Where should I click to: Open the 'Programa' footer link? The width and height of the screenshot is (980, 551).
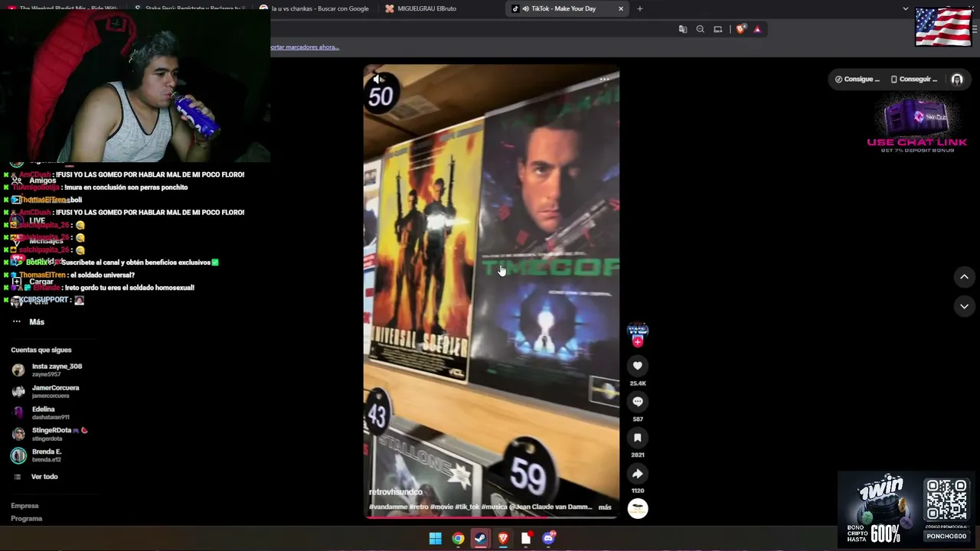26,519
